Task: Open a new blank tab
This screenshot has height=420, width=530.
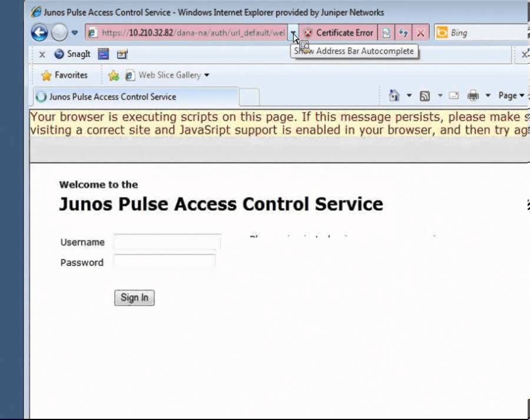Action: (x=249, y=97)
